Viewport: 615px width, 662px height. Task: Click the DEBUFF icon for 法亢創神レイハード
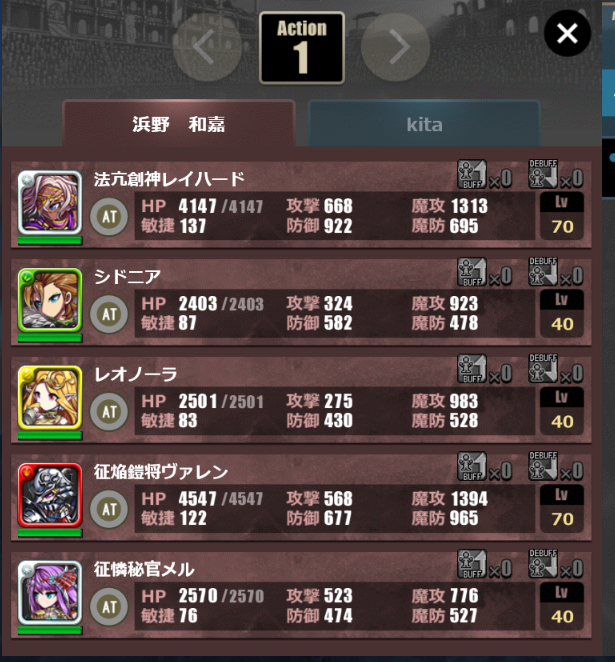[x=543, y=174]
